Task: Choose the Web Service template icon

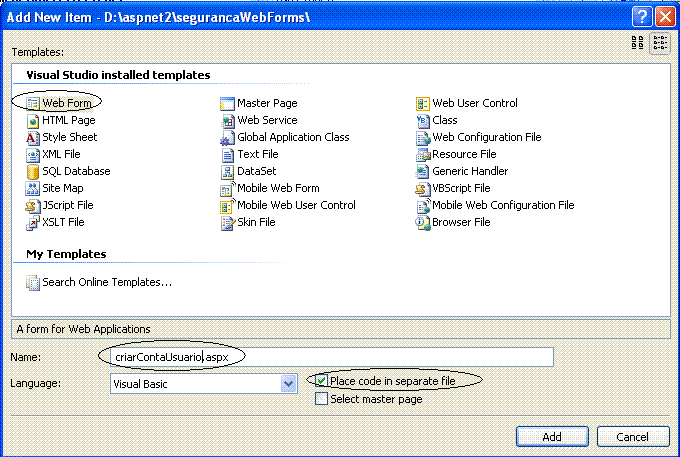Action: coord(227,121)
